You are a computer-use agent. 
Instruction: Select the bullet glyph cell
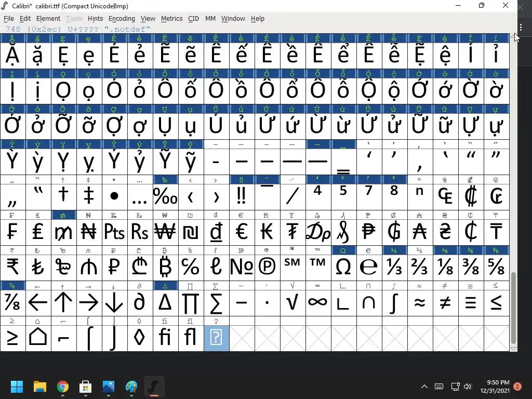(x=114, y=197)
